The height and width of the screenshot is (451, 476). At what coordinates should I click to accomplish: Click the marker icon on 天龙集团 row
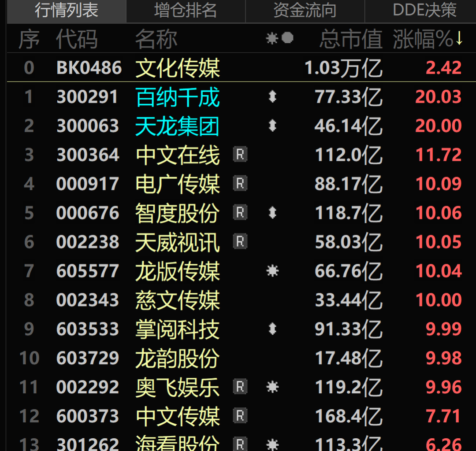click(x=272, y=126)
